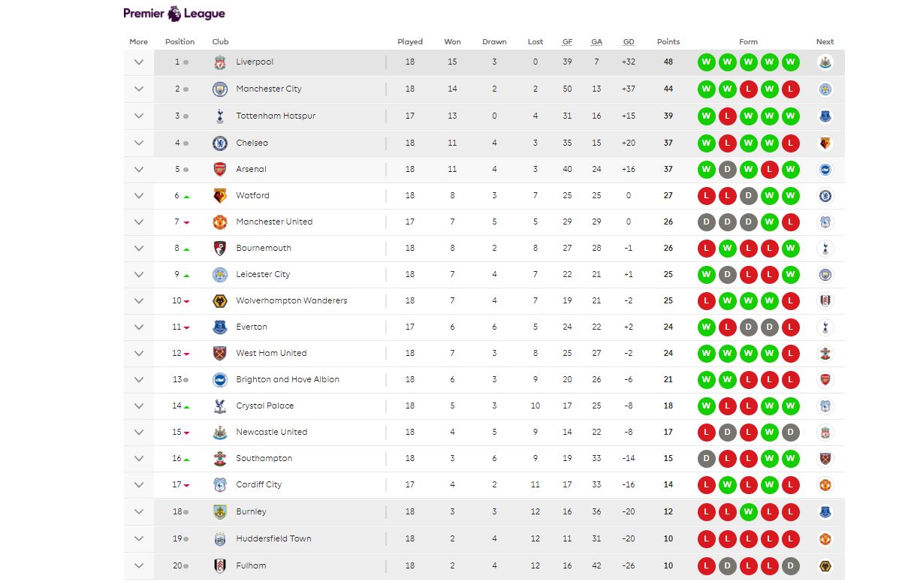
Task: Click Manchester City's club badge
Action: [x=219, y=89]
